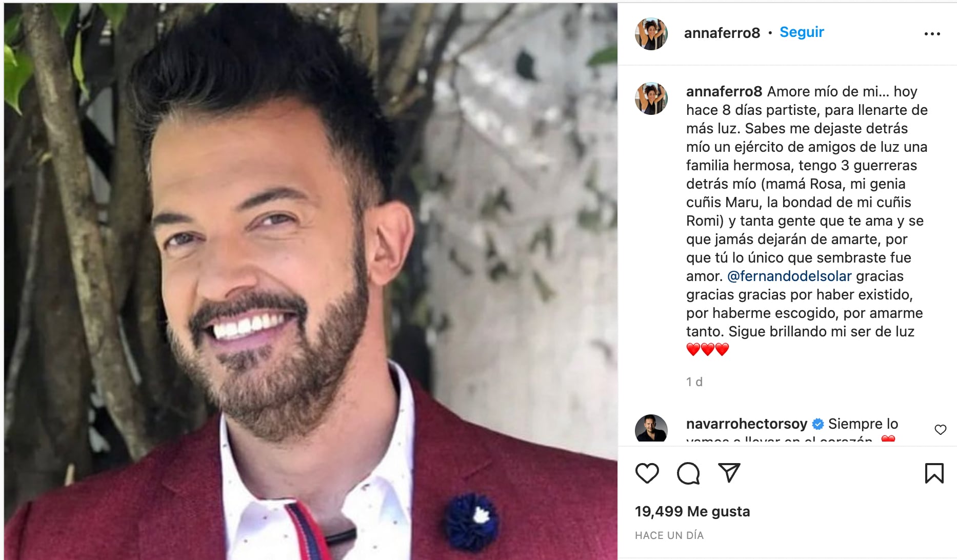Open the annaferro8 username in the post header
This screenshot has height=560, width=957.
click(722, 33)
